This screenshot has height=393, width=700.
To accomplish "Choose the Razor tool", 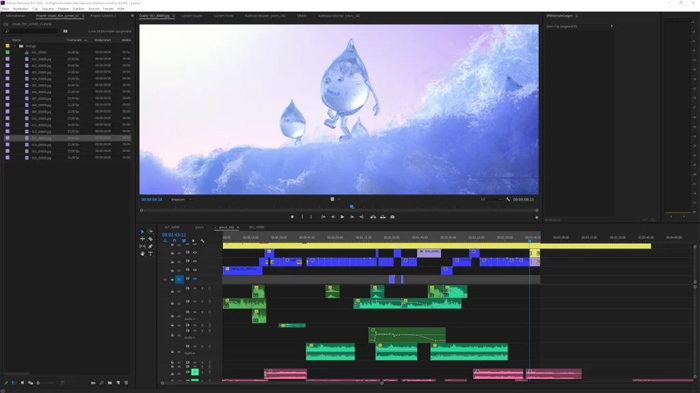I will (150, 239).
